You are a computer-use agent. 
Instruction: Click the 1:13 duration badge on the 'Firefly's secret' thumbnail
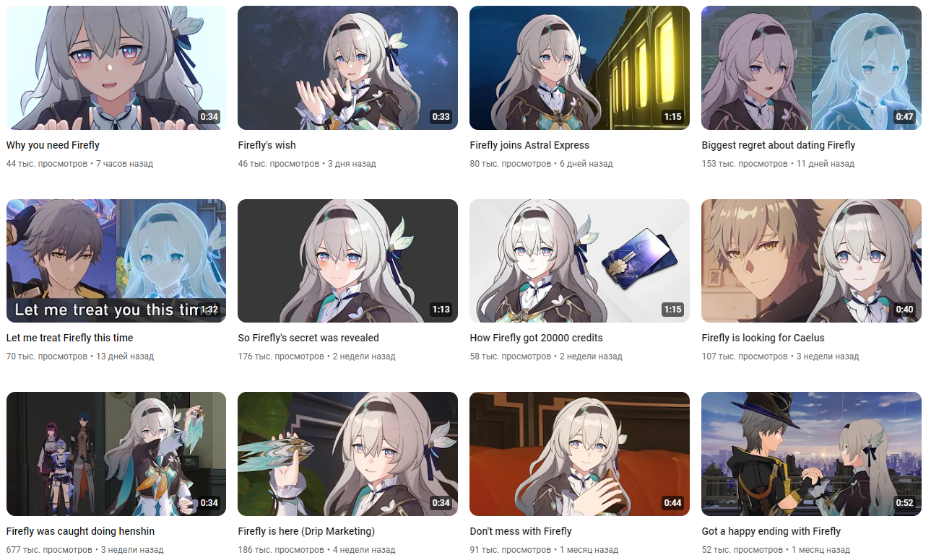pyautogui.click(x=441, y=310)
